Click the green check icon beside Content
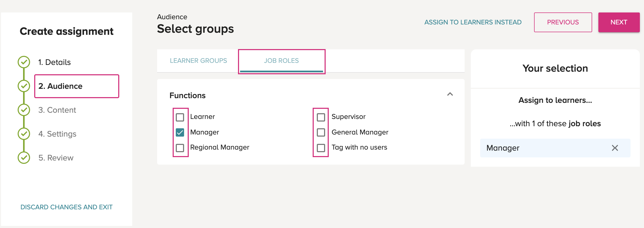 24,110
